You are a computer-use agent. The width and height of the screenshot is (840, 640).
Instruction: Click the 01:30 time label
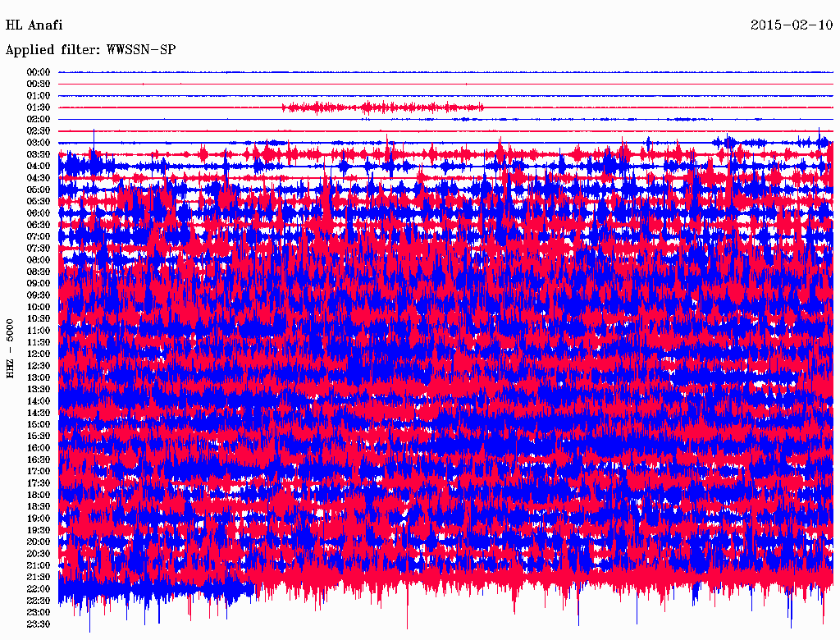38,107
